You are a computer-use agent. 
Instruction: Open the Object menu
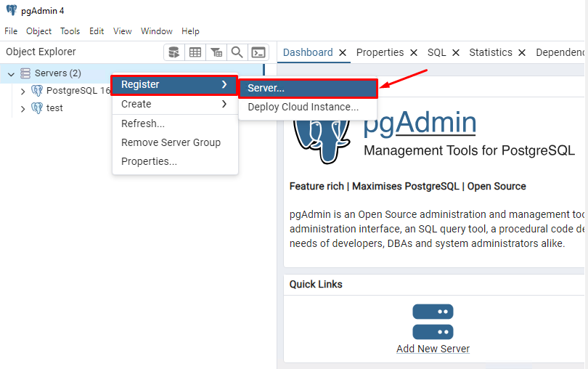click(x=38, y=31)
